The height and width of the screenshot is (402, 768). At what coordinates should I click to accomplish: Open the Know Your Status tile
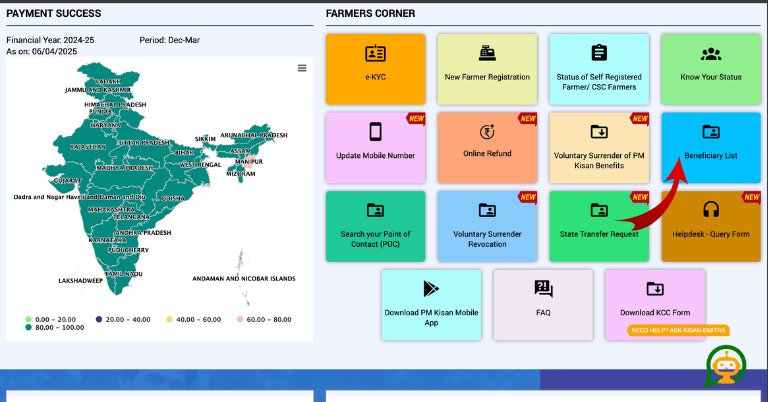click(711, 69)
